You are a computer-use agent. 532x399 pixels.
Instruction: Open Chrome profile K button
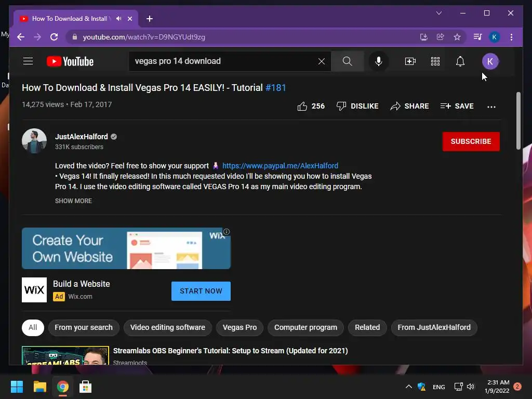[495, 37]
